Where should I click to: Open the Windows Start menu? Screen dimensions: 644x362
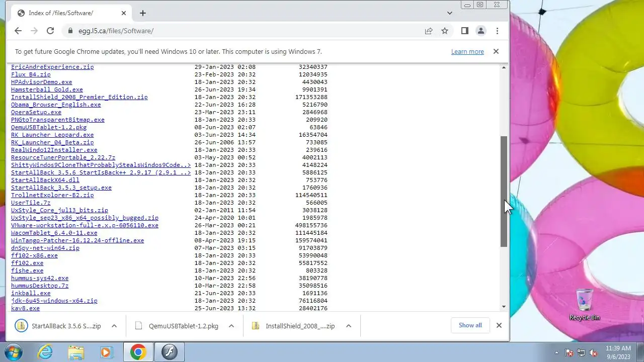14,352
